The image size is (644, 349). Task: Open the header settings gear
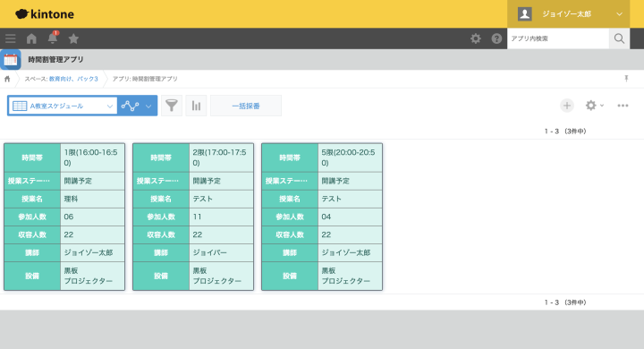click(x=476, y=38)
